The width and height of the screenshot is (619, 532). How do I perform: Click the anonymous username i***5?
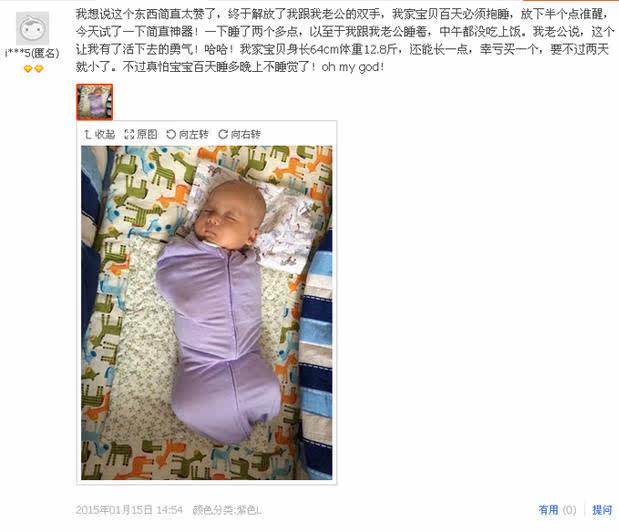pyautogui.click(x=32, y=53)
